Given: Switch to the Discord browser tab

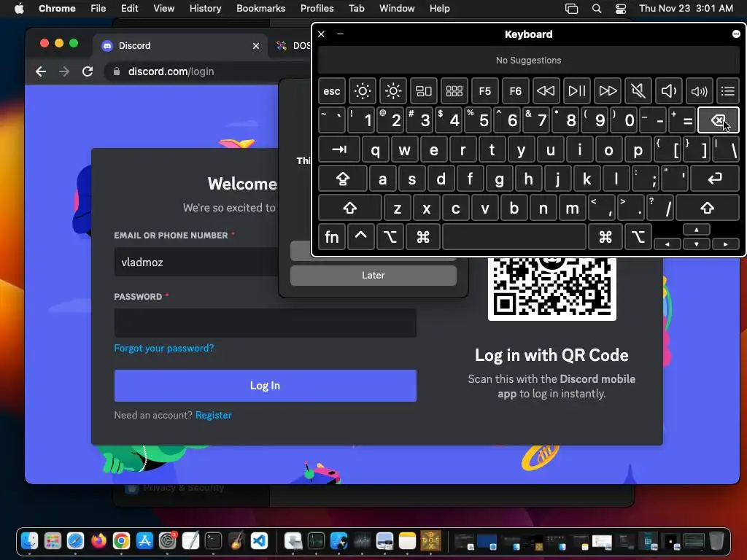Looking at the screenshot, I should click(181, 46).
